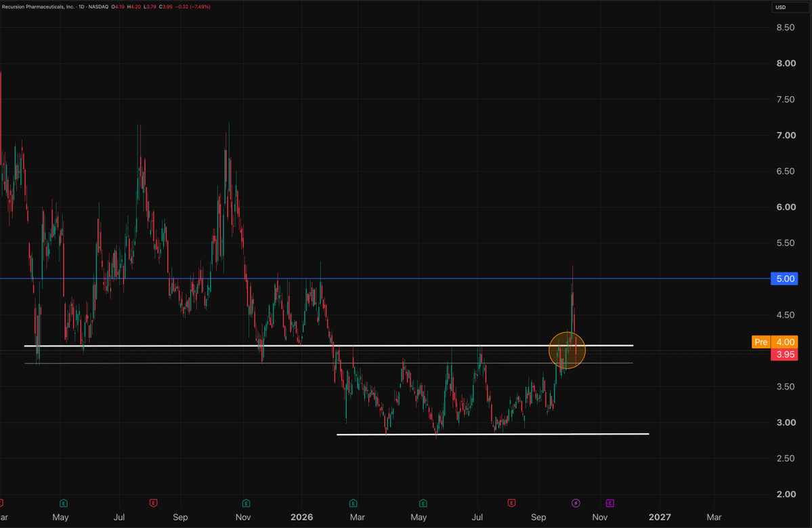
Task: Click the 5.50 price axis label
Action: (785, 243)
